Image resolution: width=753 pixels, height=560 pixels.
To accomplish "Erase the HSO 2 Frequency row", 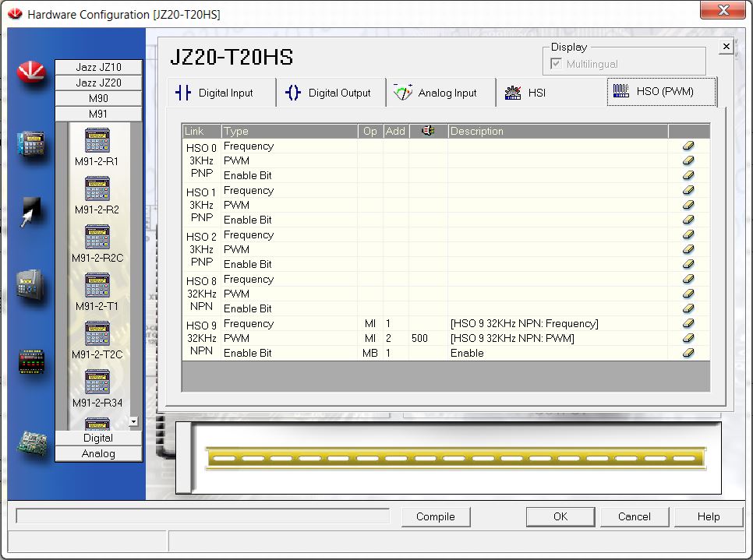I will (688, 234).
